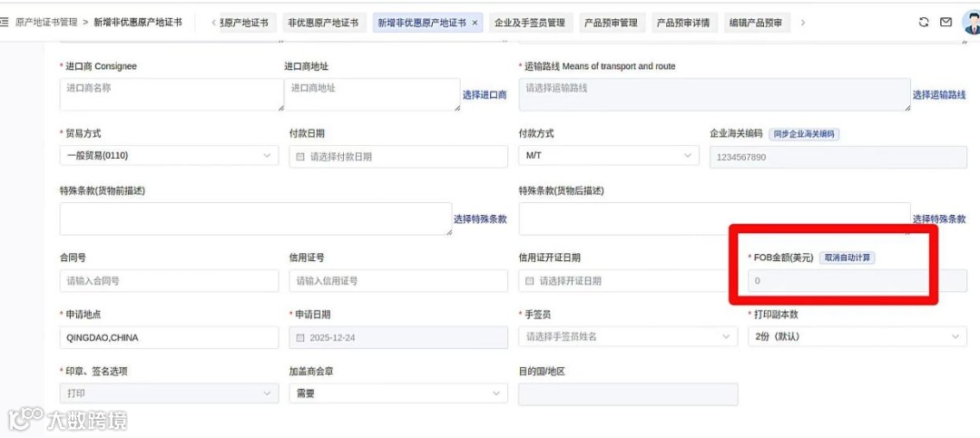Expand the 手签员 selection dropdown

[x=628, y=336]
